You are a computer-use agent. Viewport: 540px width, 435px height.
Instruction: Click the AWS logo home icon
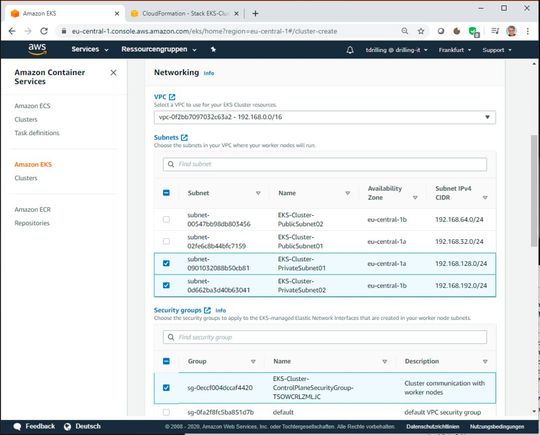(37, 49)
